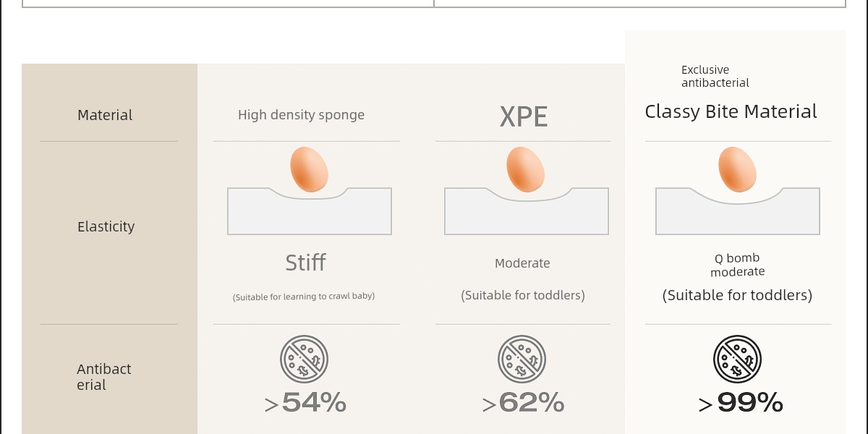Select the Material row label
Image resolution: width=868 pixels, height=434 pixels.
pos(105,115)
